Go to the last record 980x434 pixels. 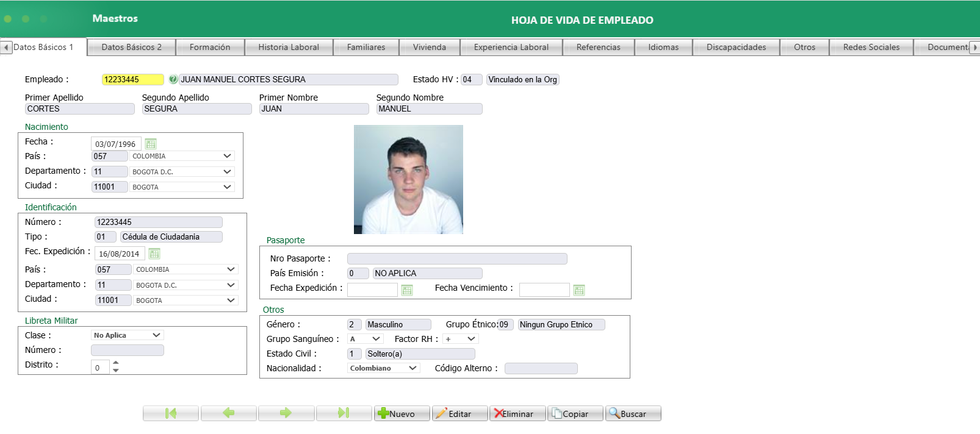344,413
